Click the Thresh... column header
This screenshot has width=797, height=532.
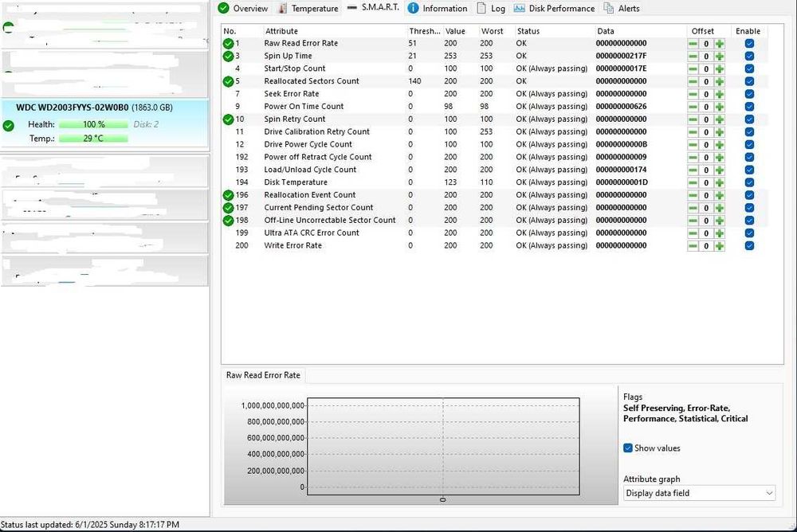[x=425, y=31]
